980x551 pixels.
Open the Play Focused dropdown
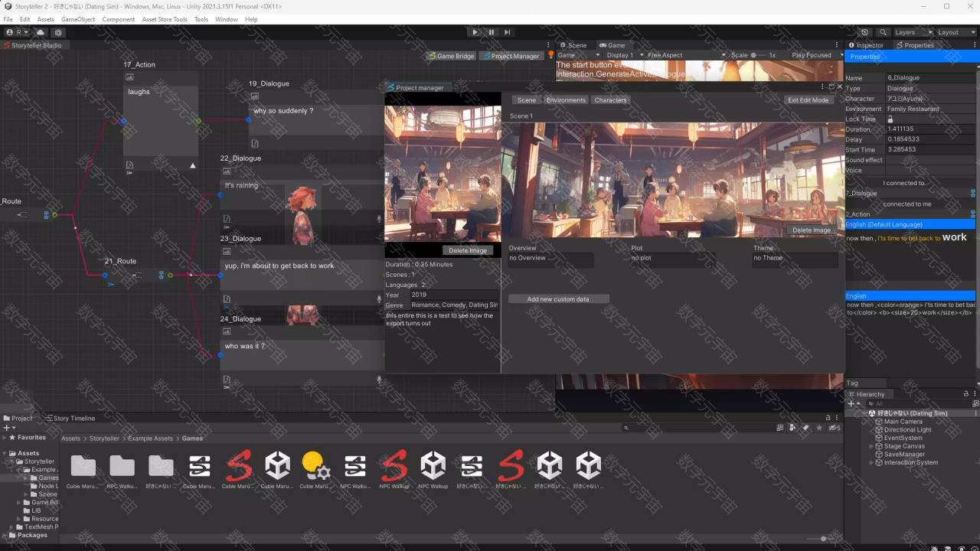pyautogui.click(x=816, y=55)
